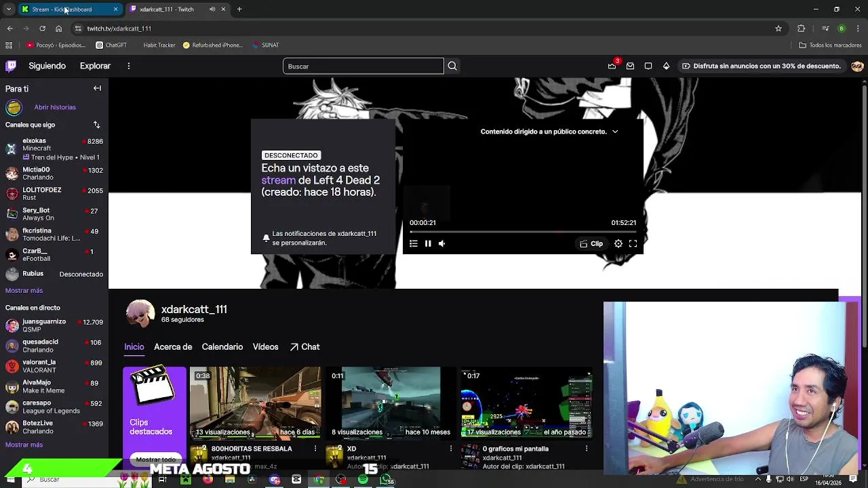
Task: Open the SUNAT bookmark
Action: coord(265,45)
